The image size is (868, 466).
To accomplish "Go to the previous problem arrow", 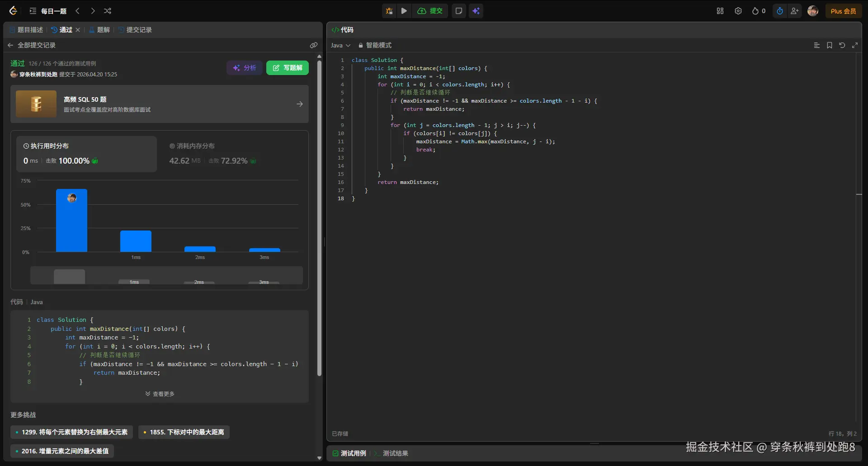I will point(78,11).
